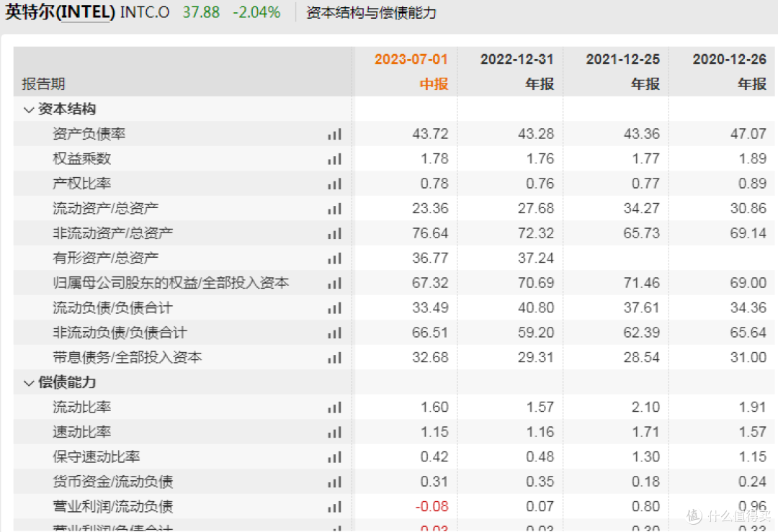The width and height of the screenshot is (778, 532).
Task: Click the 英特尔(INTEL) stock name
Action: tap(60, 12)
